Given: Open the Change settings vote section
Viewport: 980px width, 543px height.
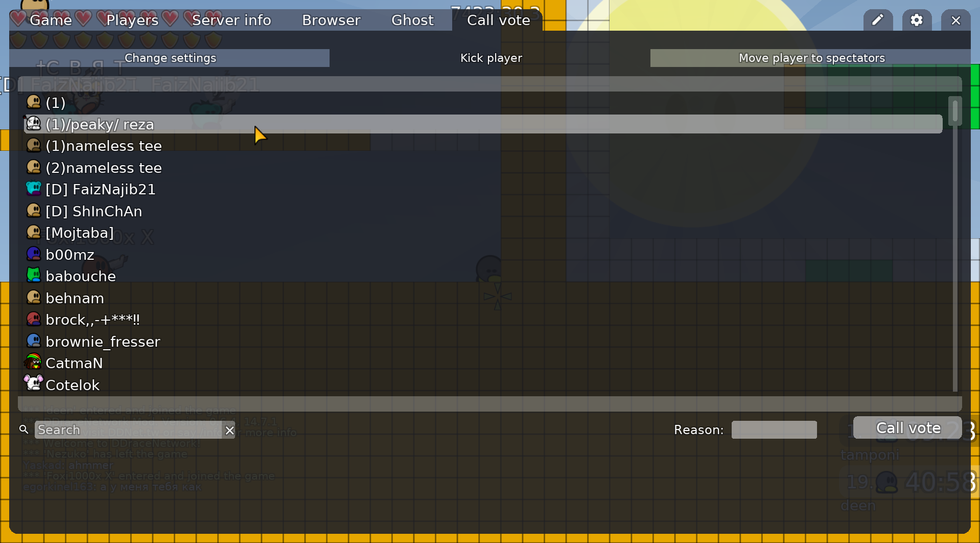Looking at the screenshot, I should (170, 58).
